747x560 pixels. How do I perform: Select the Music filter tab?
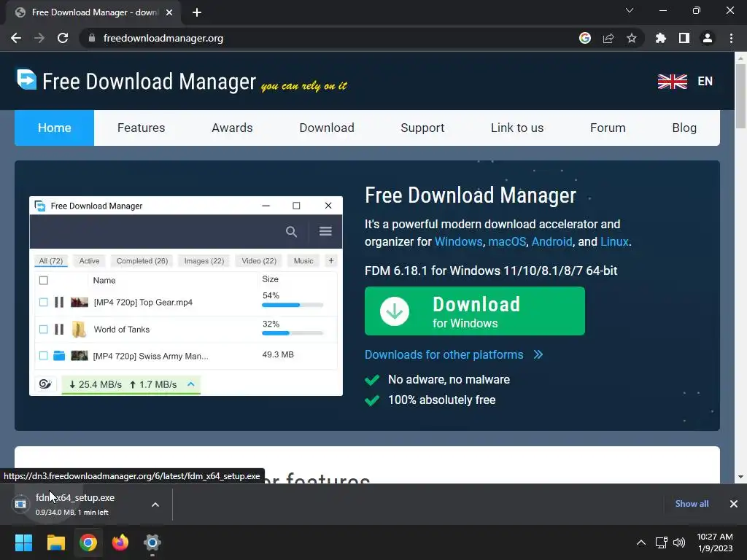(x=303, y=261)
